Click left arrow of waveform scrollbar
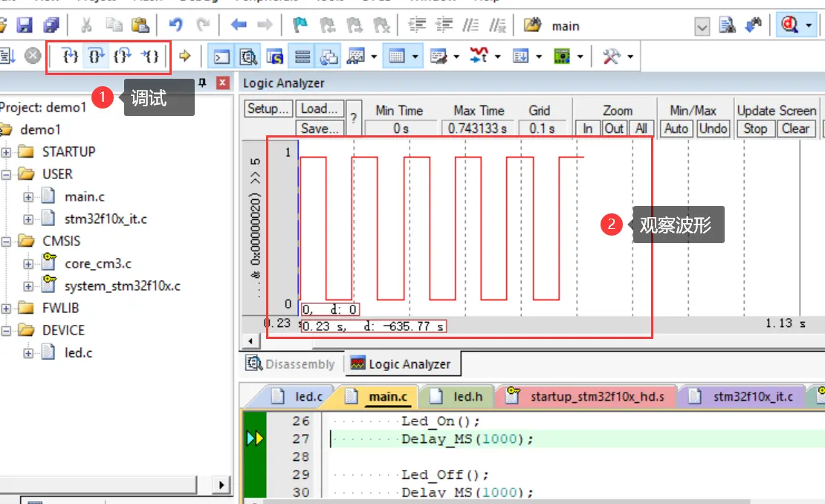 coord(250,341)
